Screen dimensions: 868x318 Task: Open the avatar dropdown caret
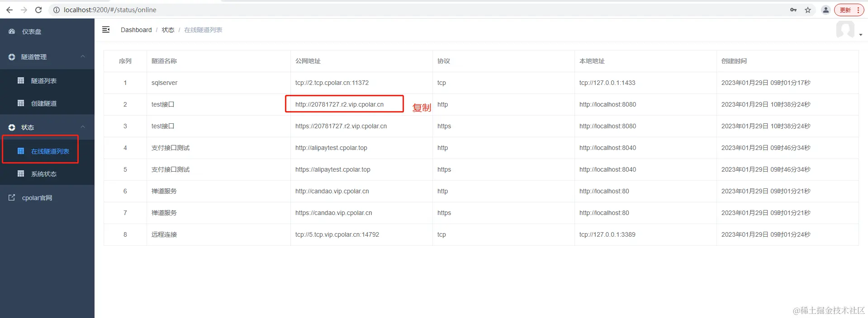[x=860, y=35]
